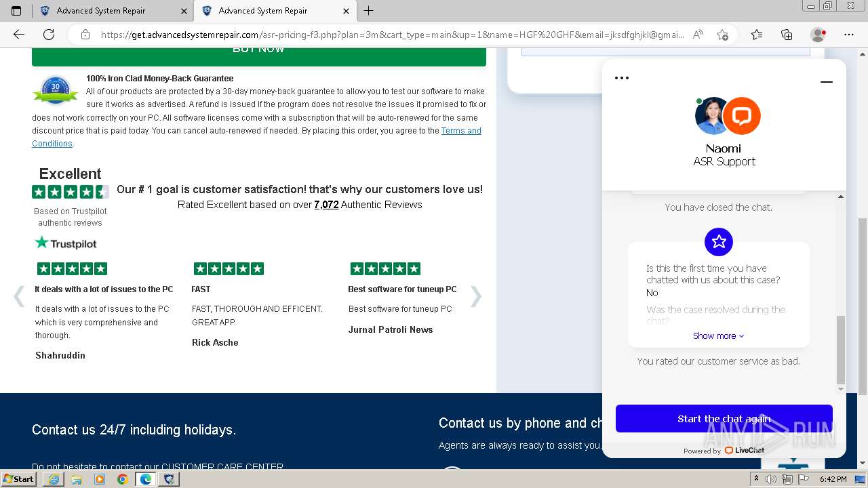
Task: Click Shahruddin reviewer name
Action: (x=60, y=355)
